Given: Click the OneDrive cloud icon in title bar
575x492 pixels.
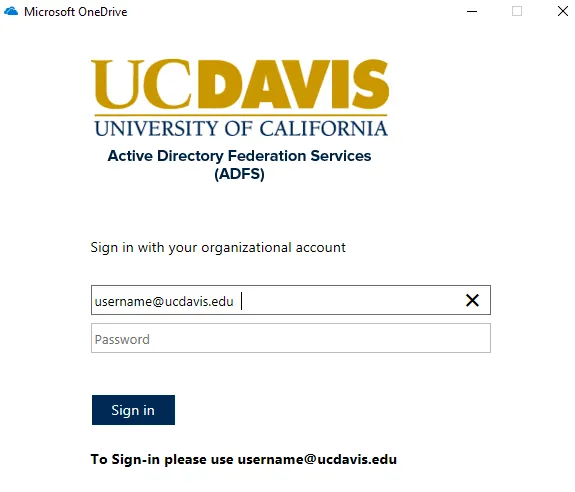Looking at the screenshot, I should point(11,11).
